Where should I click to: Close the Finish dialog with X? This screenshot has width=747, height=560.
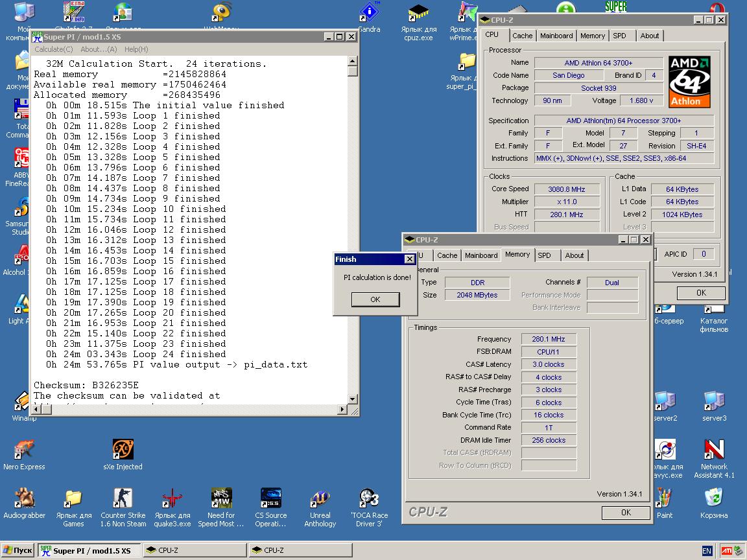point(409,259)
